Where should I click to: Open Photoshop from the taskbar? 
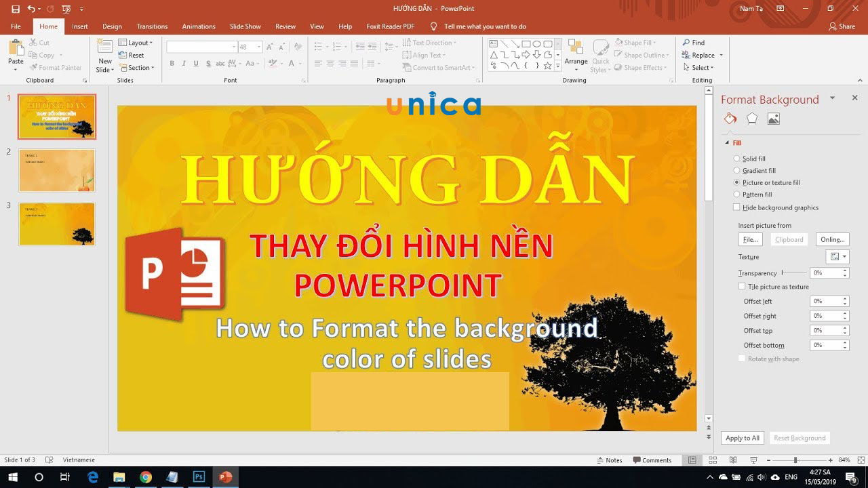[199, 477]
